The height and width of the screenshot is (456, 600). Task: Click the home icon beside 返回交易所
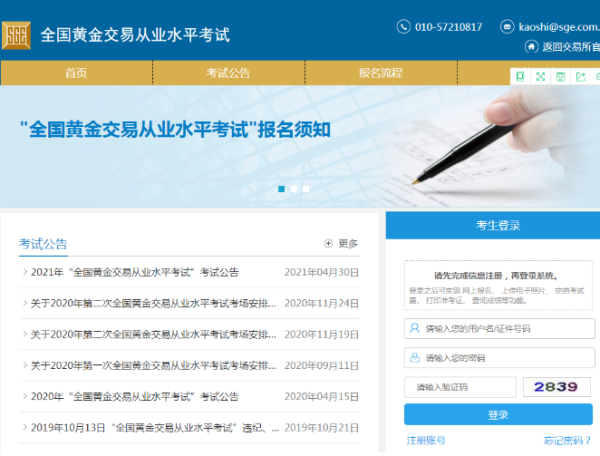tap(531, 47)
